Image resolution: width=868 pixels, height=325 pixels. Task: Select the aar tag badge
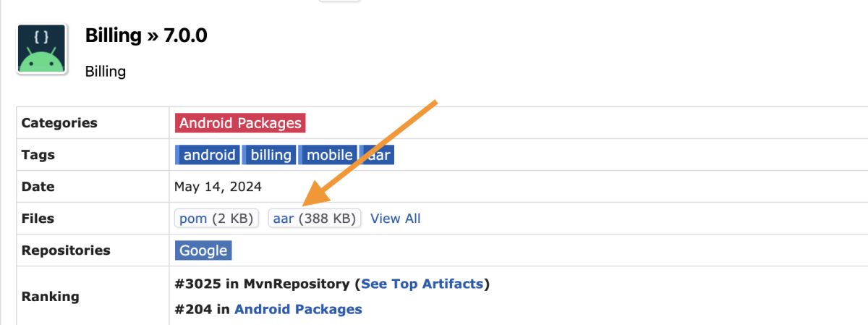[x=377, y=155]
